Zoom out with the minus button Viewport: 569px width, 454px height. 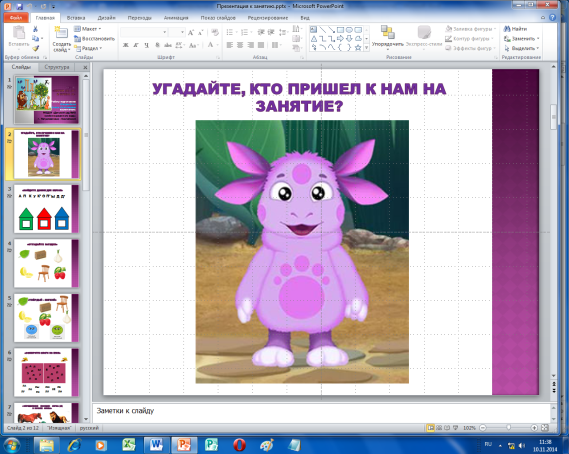click(483, 428)
